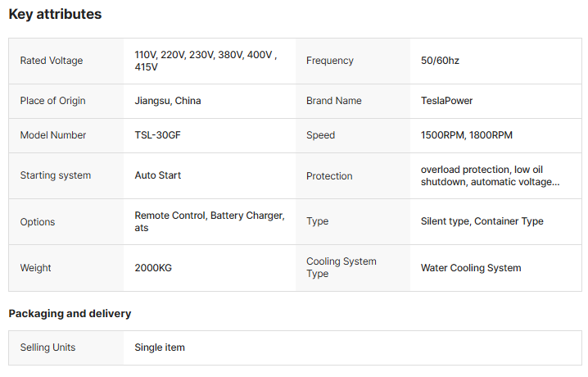This screenshot has width=588, height=377.
Task: Click the 50/60hz value
Action: 440,61
